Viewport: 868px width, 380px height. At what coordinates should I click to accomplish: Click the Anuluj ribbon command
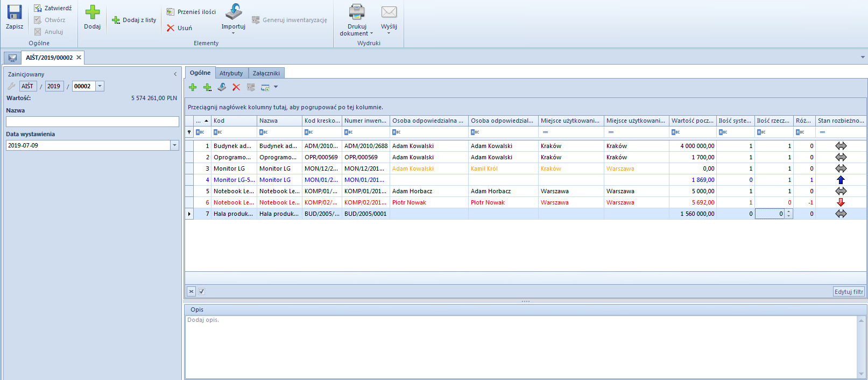tap(48, 32)
